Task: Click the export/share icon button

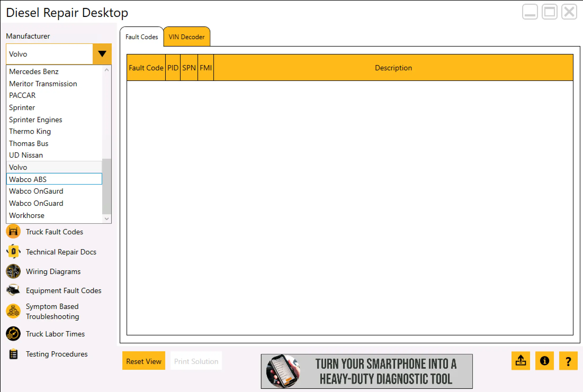Action: [521, 361]
